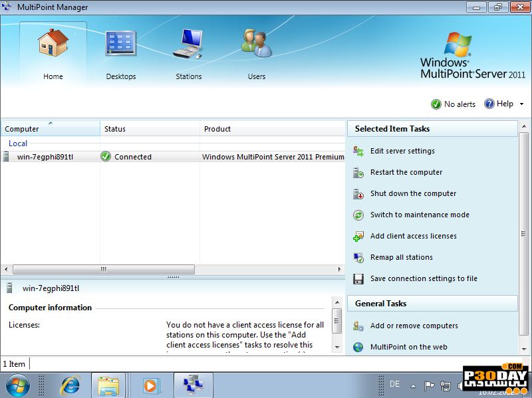Click the Licenses: label
This screenshot has height=398, width=532.
point(24,325)
